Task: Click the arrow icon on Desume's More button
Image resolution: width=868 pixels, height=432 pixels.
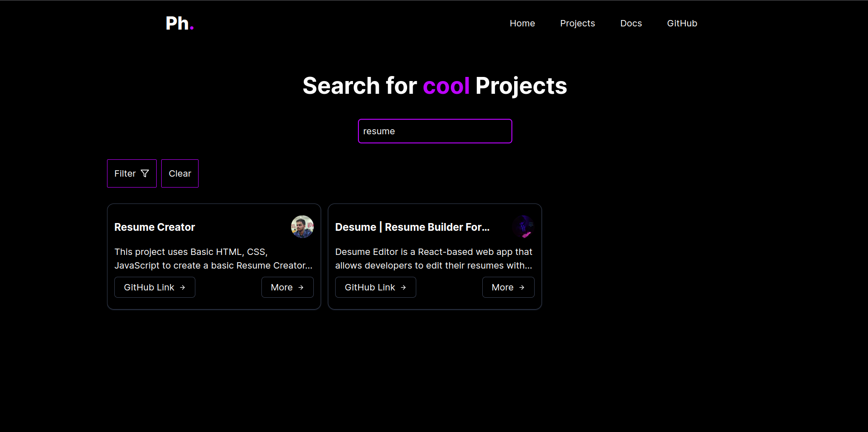Action: tap(522, 287)
